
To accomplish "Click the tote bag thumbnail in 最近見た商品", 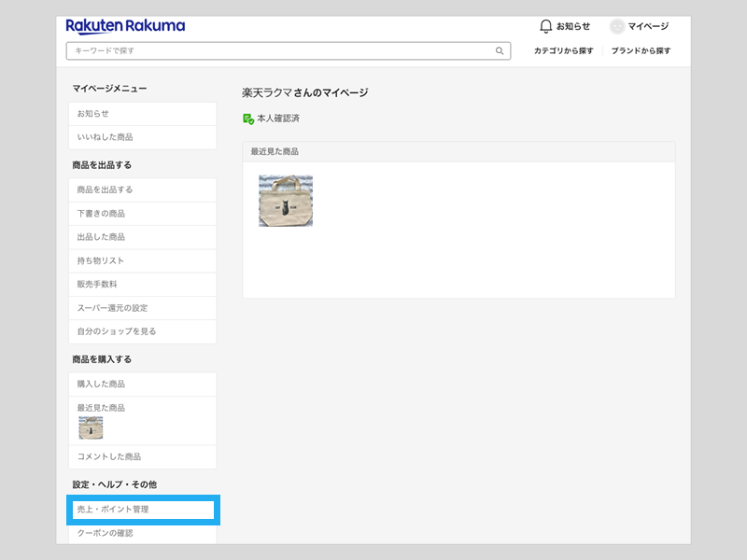I will [x=286, y=200].
